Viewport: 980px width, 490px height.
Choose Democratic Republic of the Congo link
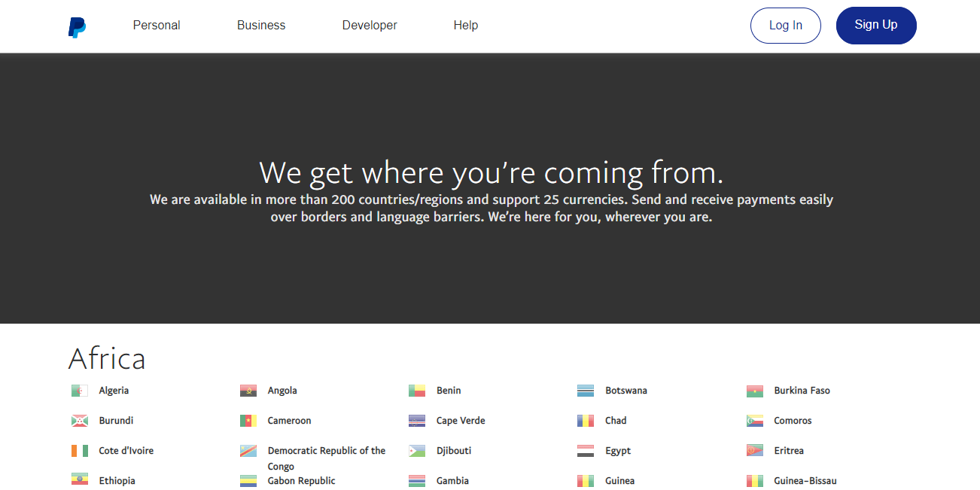coord(326,451)
